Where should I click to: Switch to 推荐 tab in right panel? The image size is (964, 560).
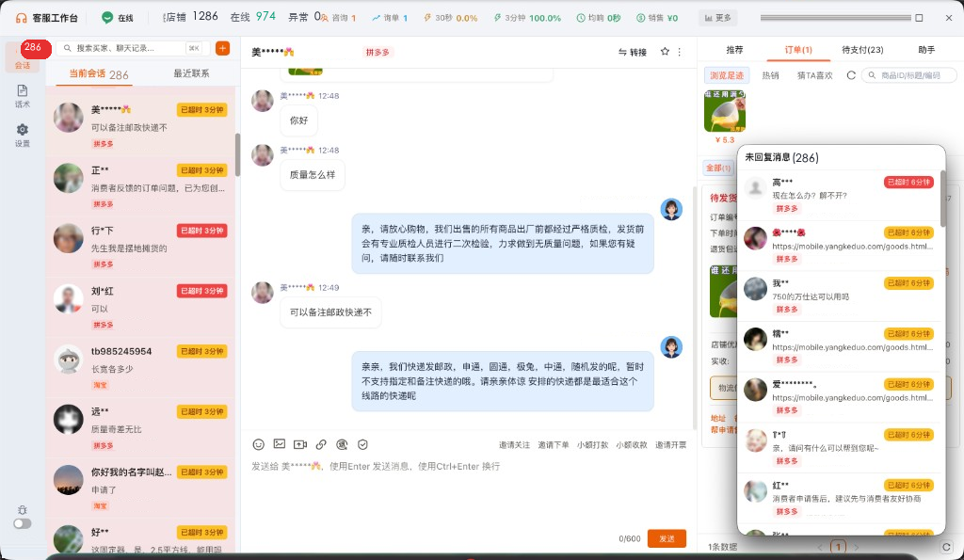[x=734, y=50]
